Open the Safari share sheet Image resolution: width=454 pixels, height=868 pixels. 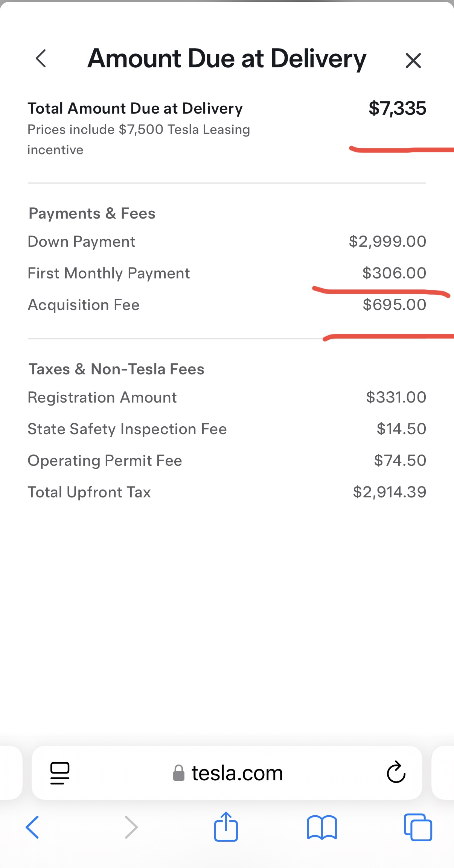[x=226, y=826]
